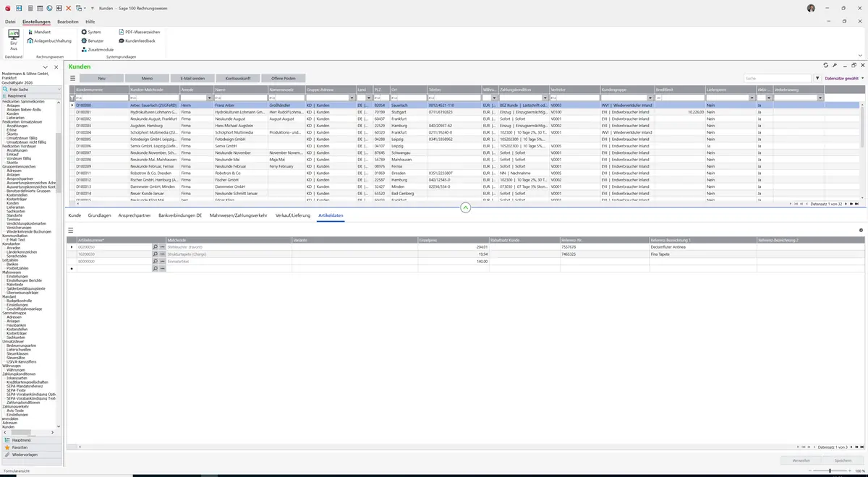This screenshot has width=868, height=477.
Task: Click the Kundennummer filter input
Action: pos(102,98)
